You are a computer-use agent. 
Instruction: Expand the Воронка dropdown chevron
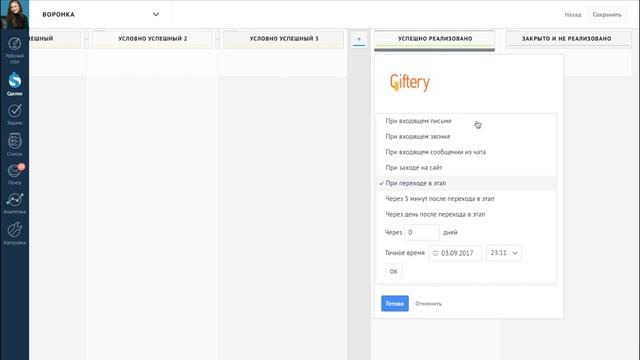click(x=156, y=14)
